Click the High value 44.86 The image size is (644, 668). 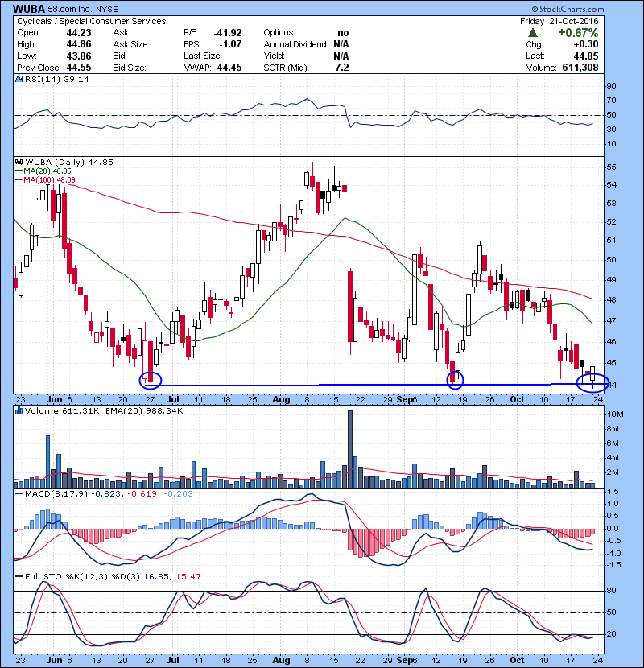coord(79,44)
